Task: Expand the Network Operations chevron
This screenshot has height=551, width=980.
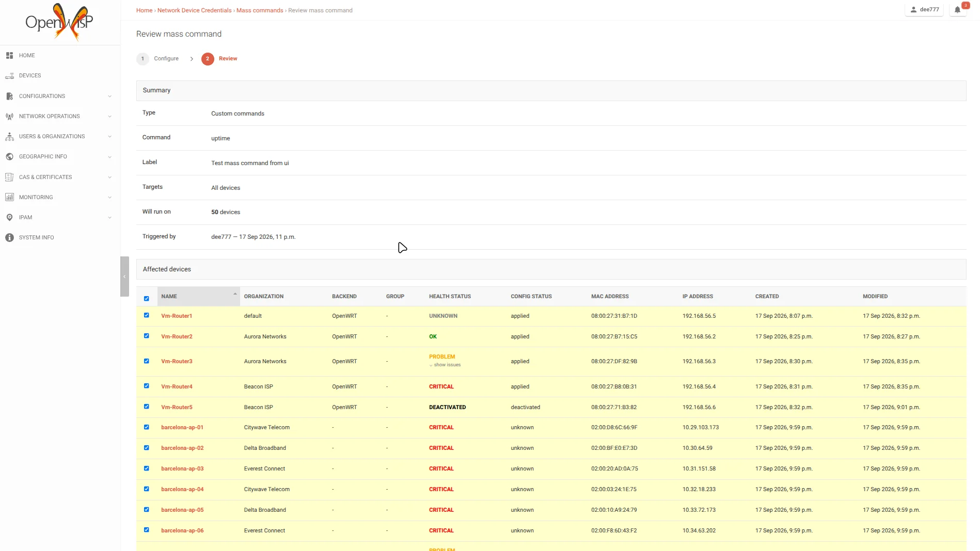Action: 109,117
